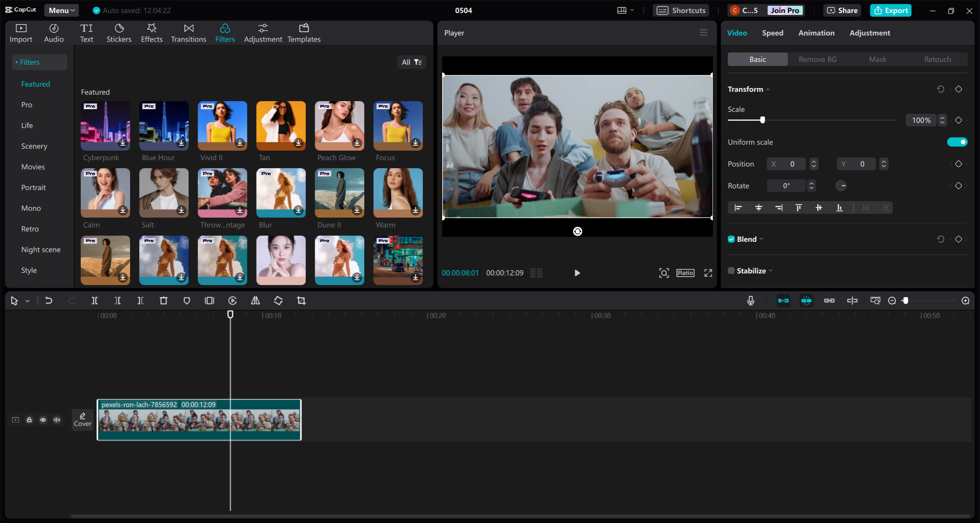Open the Portrait filter category
Viewport: 980px width, 523px height.
[34, 187]
